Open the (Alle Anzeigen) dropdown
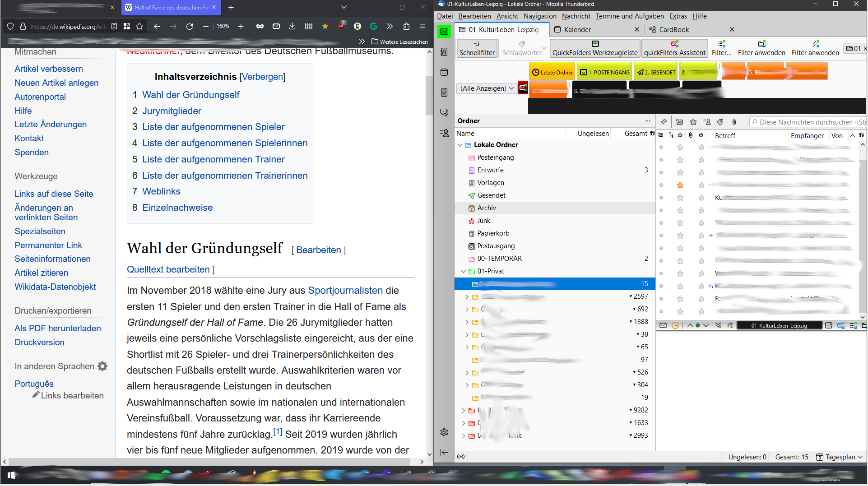This screenshot has height=486, width=868. pyautogui.click(x=487, y=88)
